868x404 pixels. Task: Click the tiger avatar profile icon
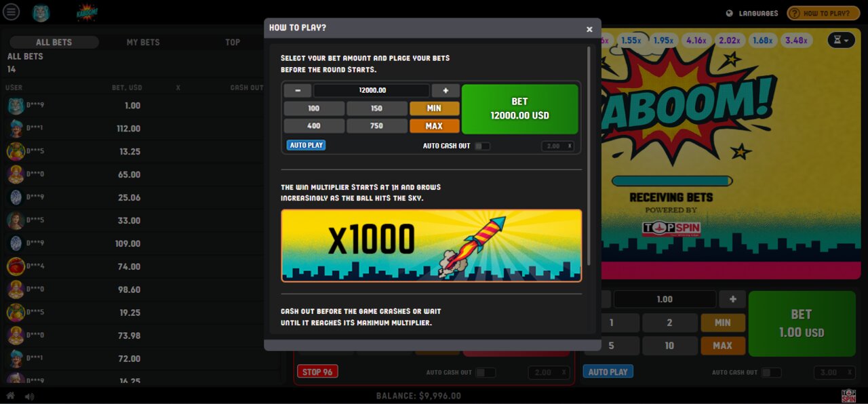[x=41, y=12]
